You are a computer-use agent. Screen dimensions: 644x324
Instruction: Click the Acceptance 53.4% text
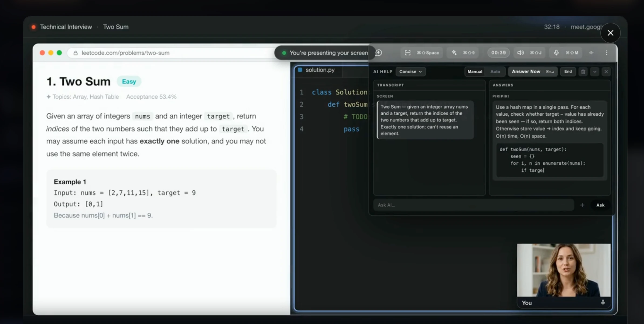tap(151, 97)
